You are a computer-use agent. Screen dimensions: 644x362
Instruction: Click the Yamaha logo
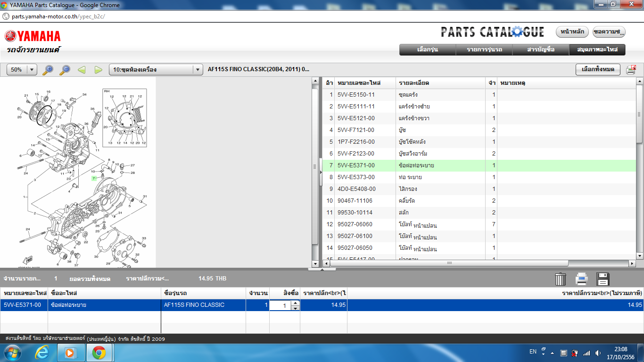coord(33,36)
